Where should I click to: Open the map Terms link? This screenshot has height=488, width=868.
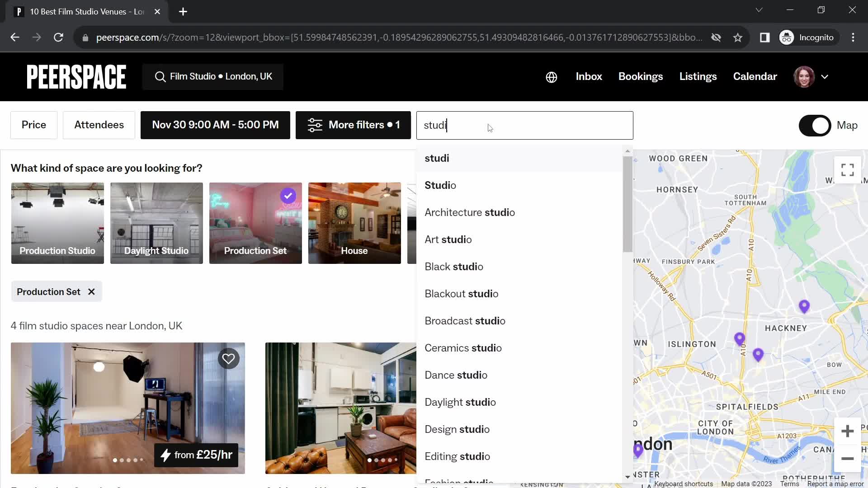pos(789,484)
